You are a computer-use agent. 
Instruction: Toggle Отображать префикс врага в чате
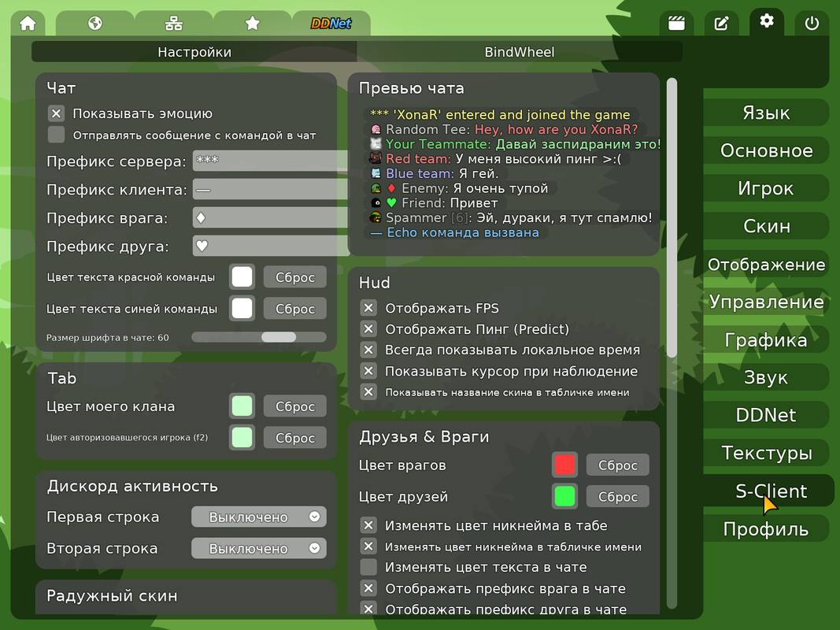(x=368, y=588)
